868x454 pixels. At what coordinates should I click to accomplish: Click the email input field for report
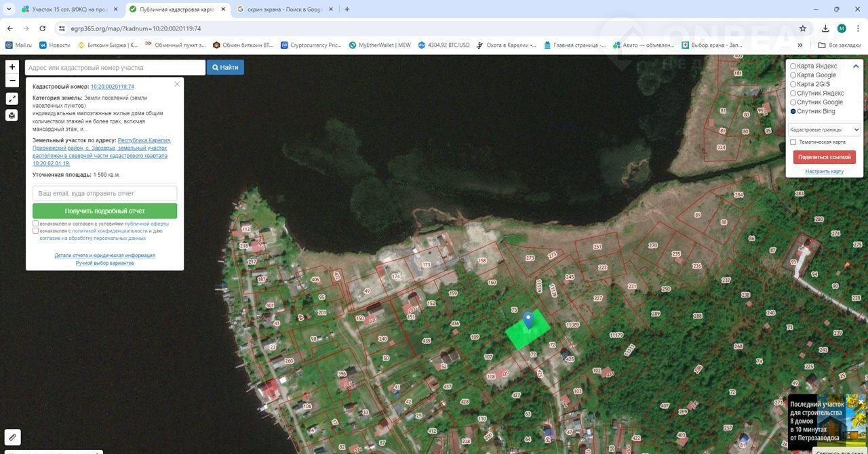pos(104,194)
